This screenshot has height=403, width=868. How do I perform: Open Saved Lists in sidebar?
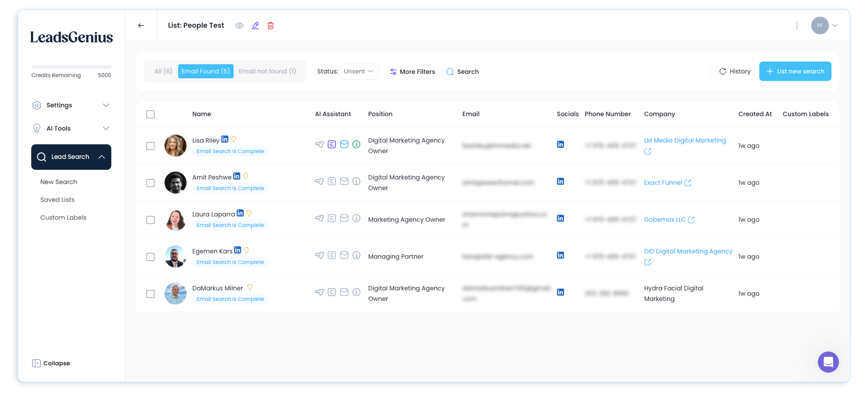point(58,200)
